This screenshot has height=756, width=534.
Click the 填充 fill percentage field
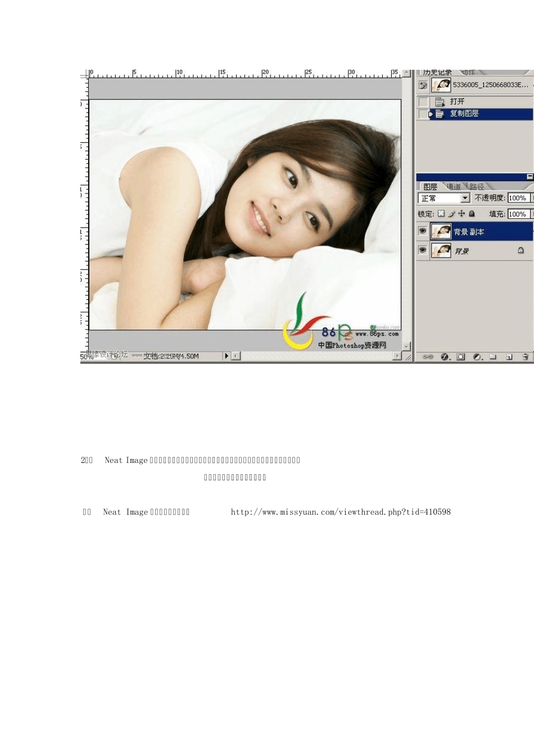518,214
